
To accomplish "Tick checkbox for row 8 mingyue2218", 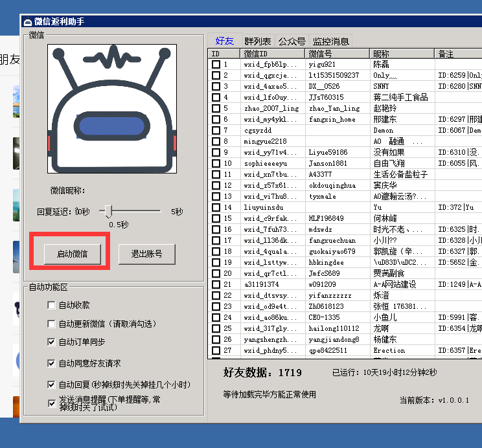I will coord(216,141).
